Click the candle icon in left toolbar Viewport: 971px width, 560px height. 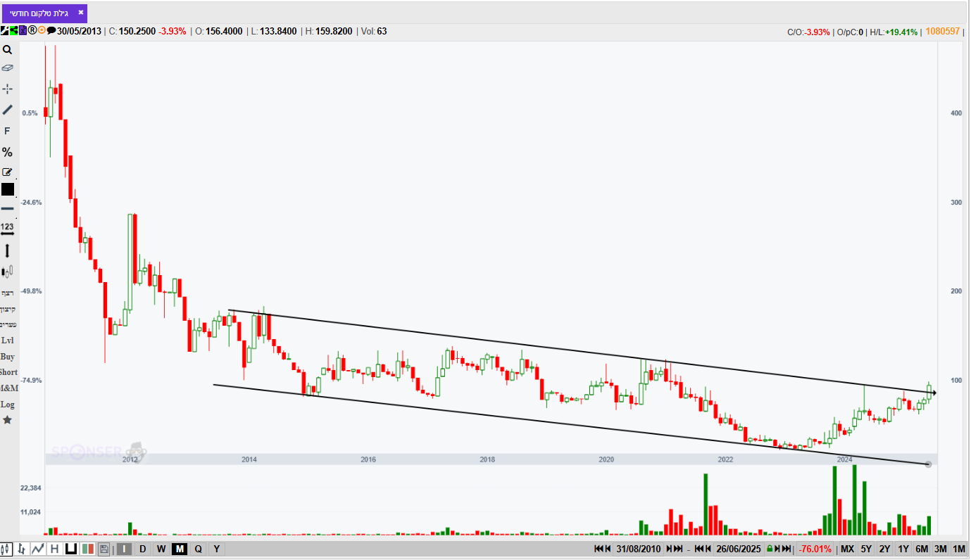[7, 272]
